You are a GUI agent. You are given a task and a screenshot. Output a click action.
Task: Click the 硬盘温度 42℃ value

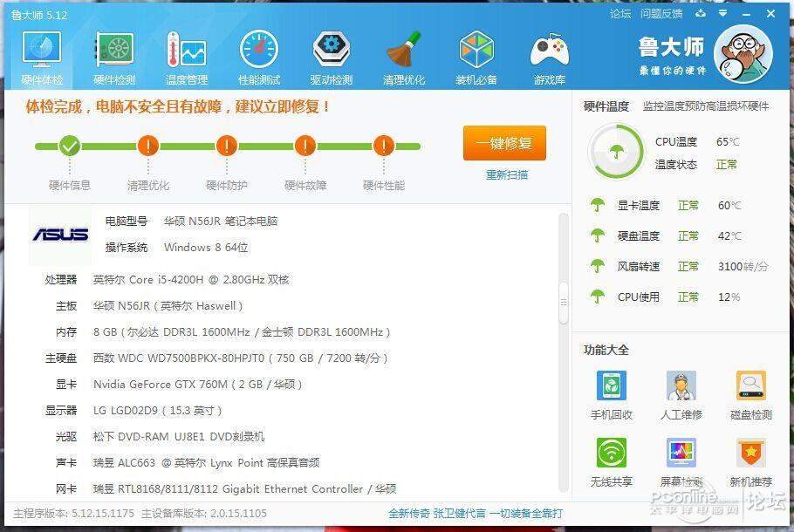click(x=729, y=235)
